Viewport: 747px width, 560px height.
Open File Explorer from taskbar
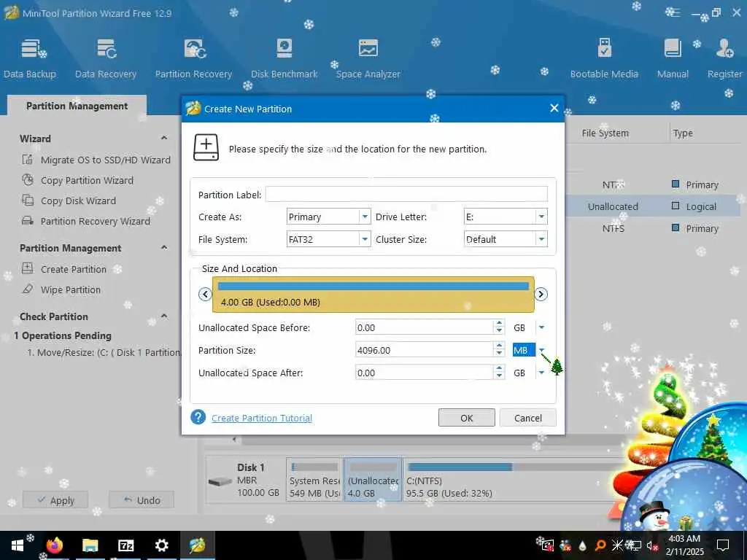click(90, 545)
